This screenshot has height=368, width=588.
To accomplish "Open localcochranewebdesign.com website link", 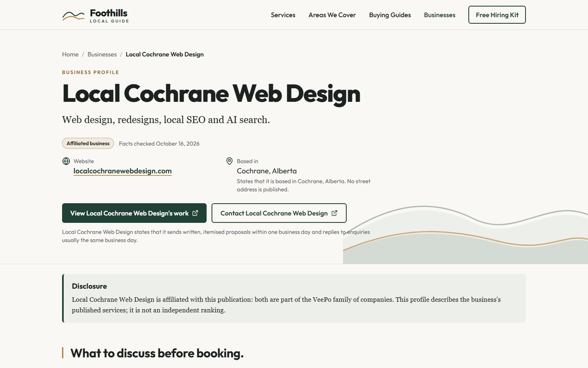I will (122, 171).
